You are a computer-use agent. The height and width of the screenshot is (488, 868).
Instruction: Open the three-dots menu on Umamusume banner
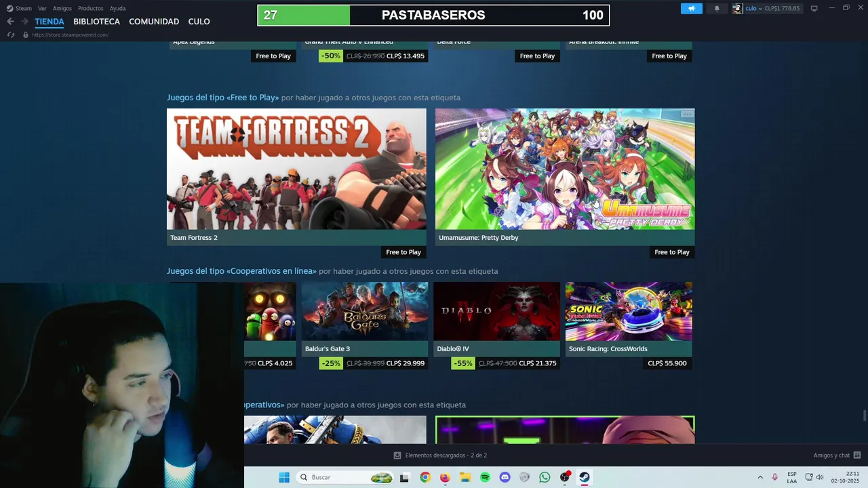coord(687,115)
